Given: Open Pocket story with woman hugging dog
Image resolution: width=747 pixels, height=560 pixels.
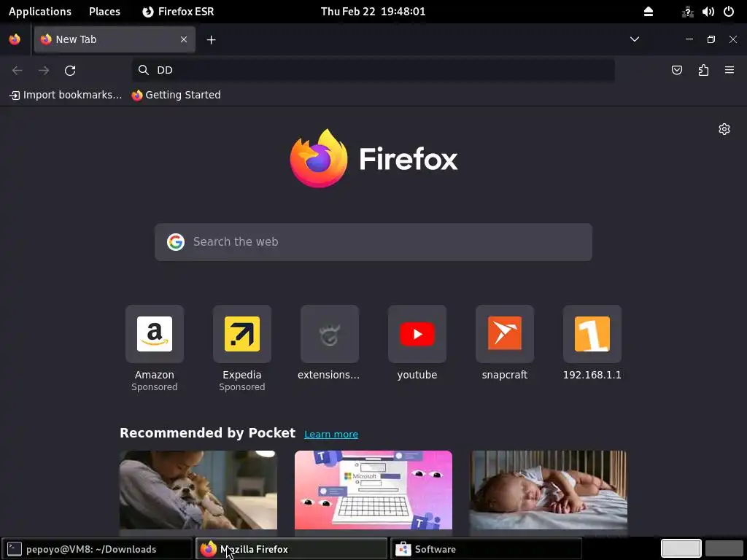Looking at the screenshot, I should [198, 490].
